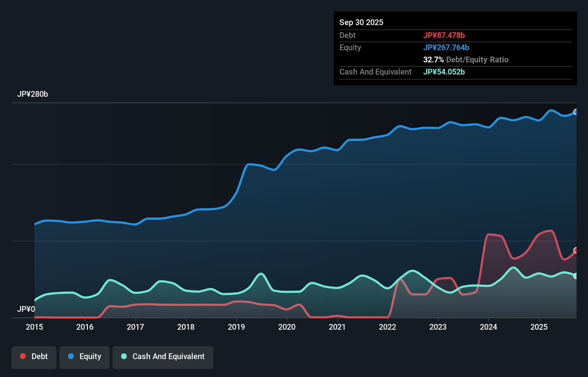The image size is (588, 377).
Task: Click the 2020 year label on the axis
Action: coord(287,327)
